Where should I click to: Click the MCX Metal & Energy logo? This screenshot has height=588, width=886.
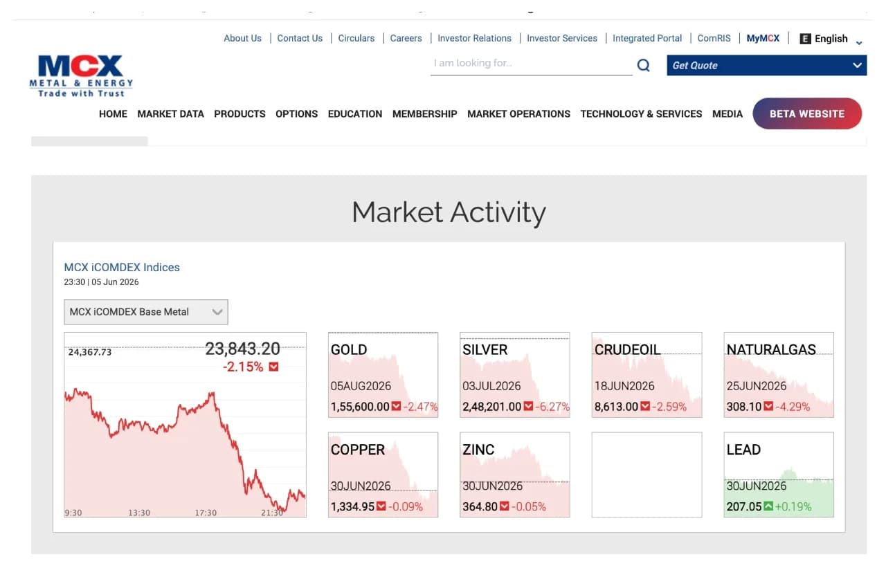coord(81,76)
